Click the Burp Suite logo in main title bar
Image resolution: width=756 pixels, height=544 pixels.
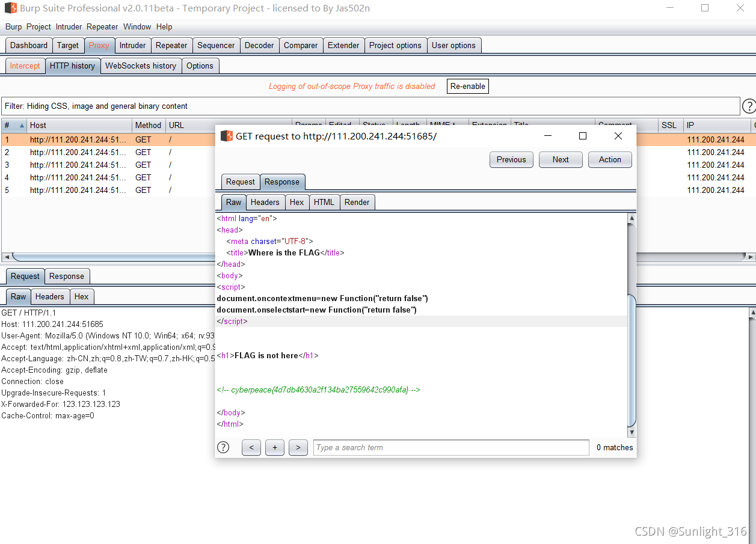click(x=10, y=8)
